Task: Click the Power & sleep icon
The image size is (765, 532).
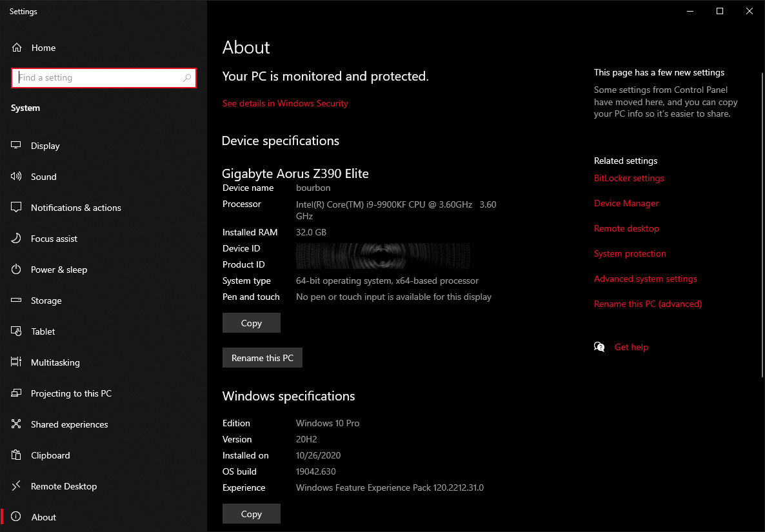Action: [16, 269]
